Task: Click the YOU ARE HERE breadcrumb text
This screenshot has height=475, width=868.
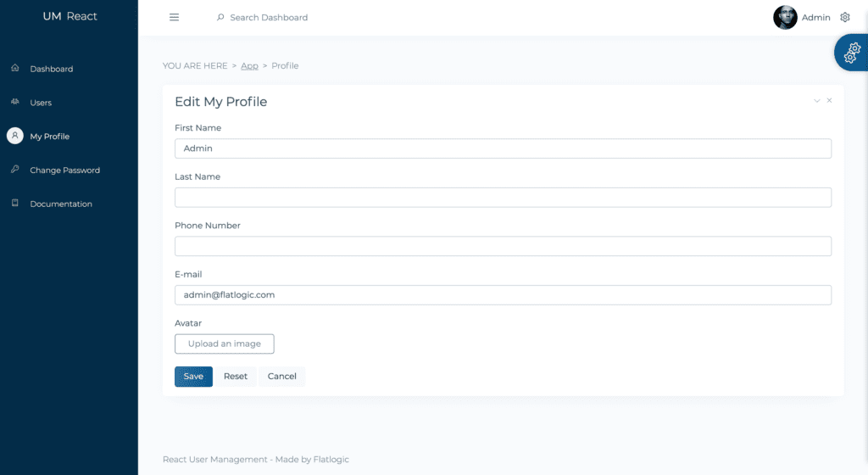Action: point(195,65)
